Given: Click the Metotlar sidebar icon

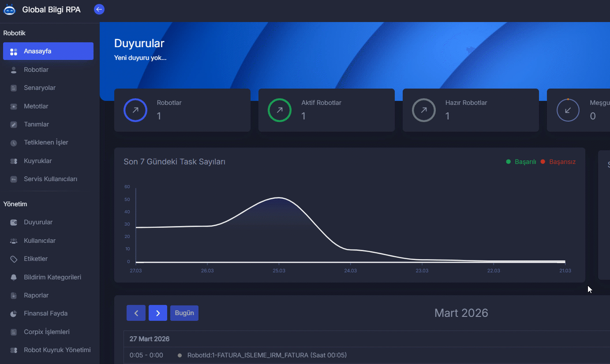Looking at the screenshot, I should [x=12, y=106].
